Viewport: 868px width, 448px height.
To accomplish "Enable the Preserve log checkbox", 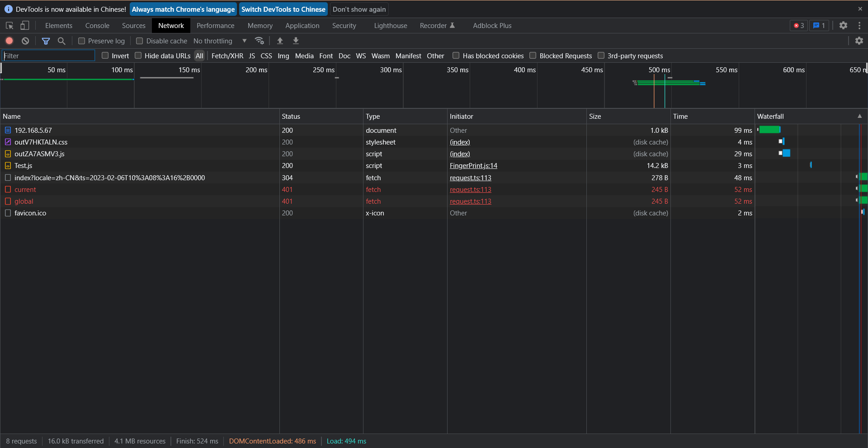I will [x=81, y=41].
